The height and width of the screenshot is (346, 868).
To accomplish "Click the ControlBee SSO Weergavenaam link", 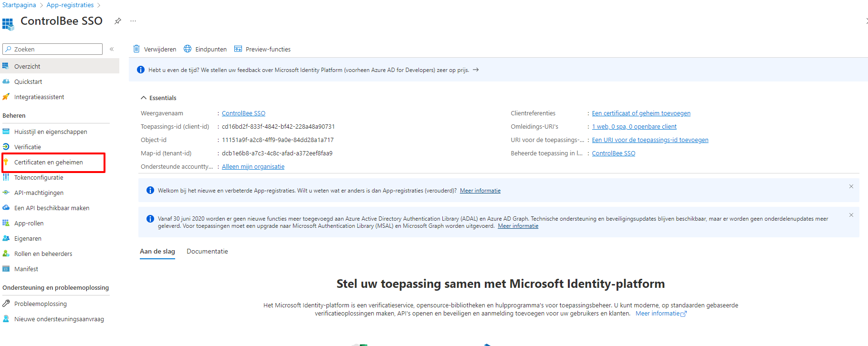I will (243, 113).
